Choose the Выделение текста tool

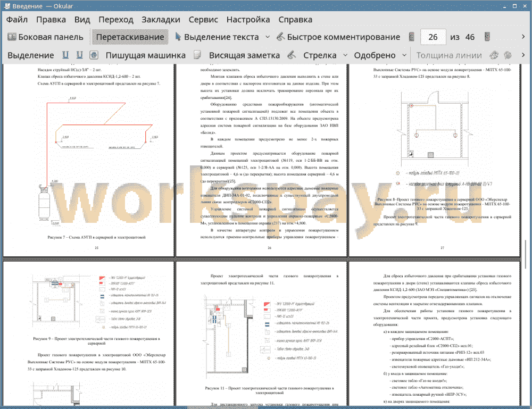coord(217,37)
